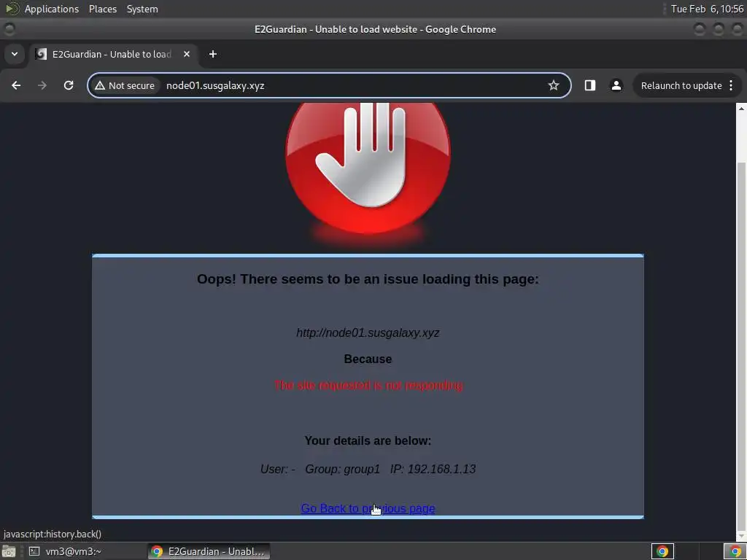
Task: Open the Chrome profile icon
Action: coord(616,85)
